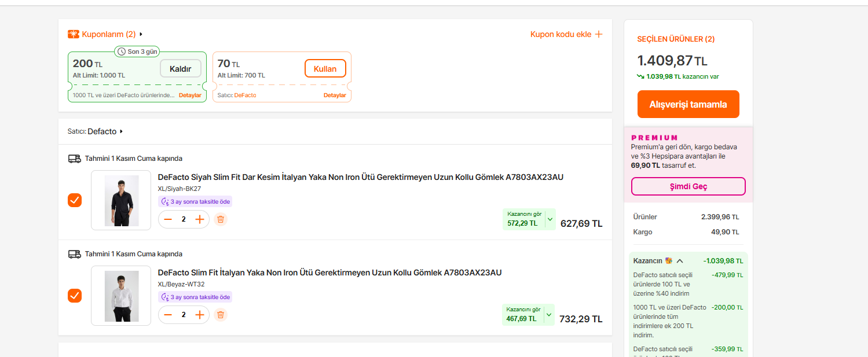868x357 pixels.
Task: Remove the 200 TL coupon with Kaldır
Action: click(180, 69)
